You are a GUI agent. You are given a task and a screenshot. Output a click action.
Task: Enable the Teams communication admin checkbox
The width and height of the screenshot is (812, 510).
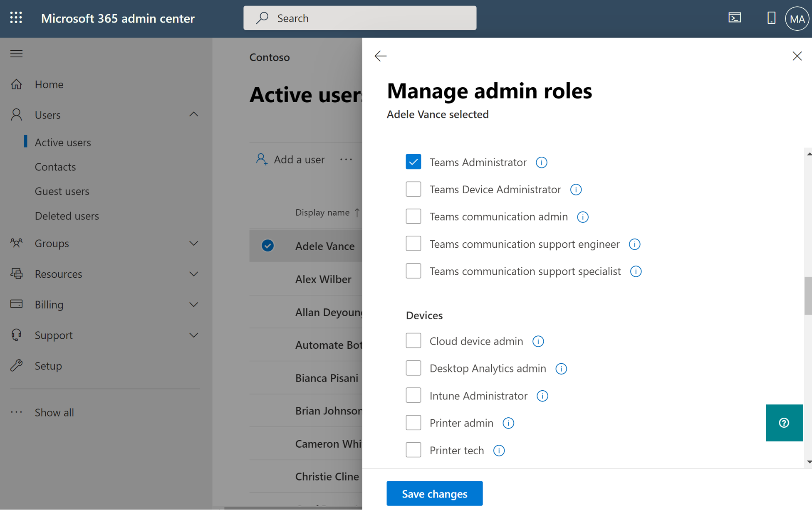(x=413, y=216)
